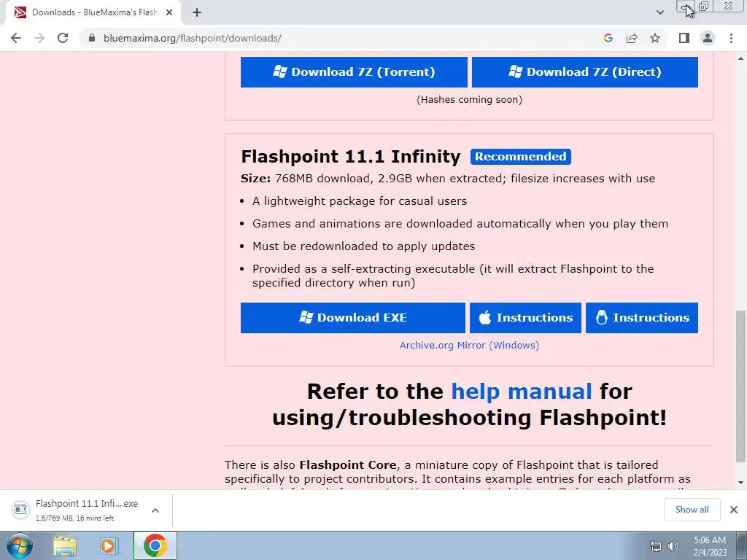Click the scrollbar up arrow
747x560 pixels.
(740, 58)
